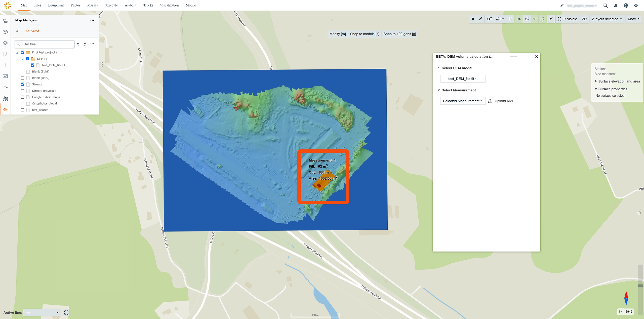
Task: Open the 3D cube models sidebar icon
Action: click(x=5, y=32)
